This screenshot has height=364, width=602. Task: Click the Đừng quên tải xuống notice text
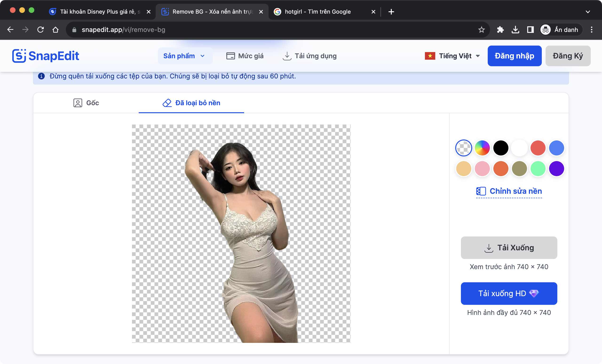click(173, 76)
